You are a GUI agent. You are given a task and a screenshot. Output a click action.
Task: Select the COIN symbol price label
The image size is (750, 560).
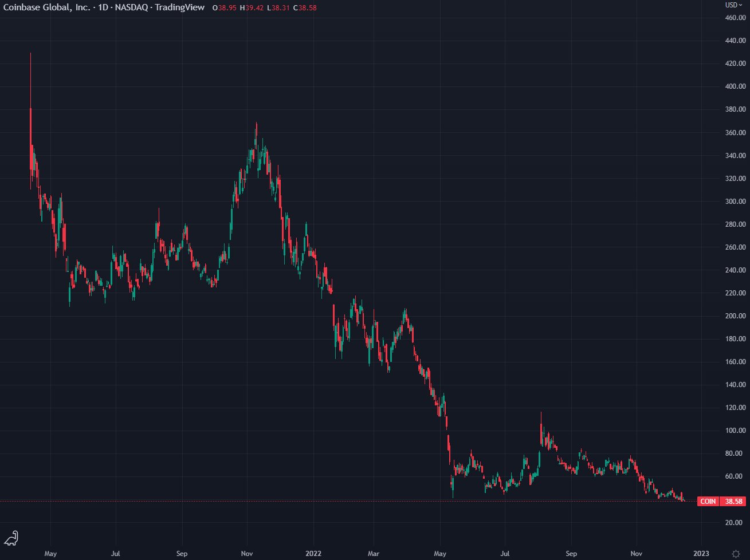tap(708, 502)
